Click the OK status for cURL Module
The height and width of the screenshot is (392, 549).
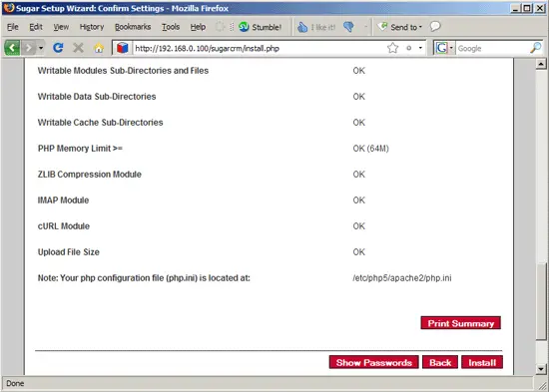click(x=359, y=226)
